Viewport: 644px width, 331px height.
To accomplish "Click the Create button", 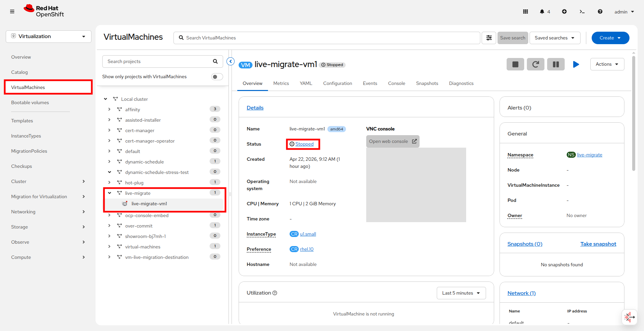I will tap(610, 38).
